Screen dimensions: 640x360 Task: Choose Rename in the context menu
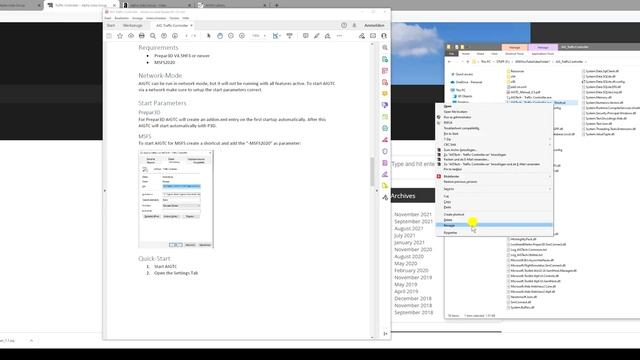click(x=494, y=225)
